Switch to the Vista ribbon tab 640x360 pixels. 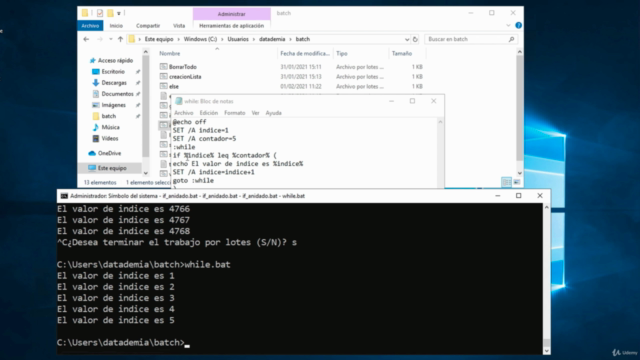(179, 26)
